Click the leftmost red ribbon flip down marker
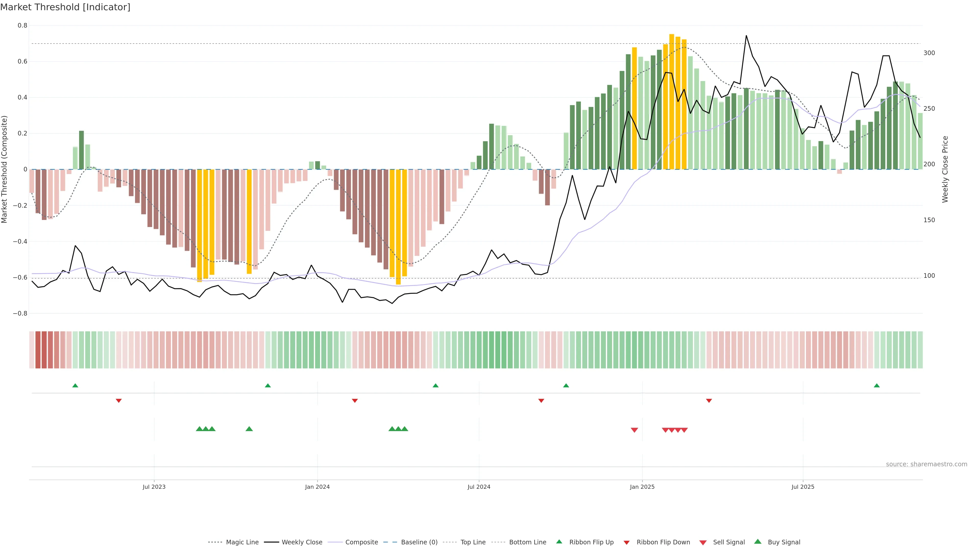Screen dimensions: 980x551 [119, 400]
